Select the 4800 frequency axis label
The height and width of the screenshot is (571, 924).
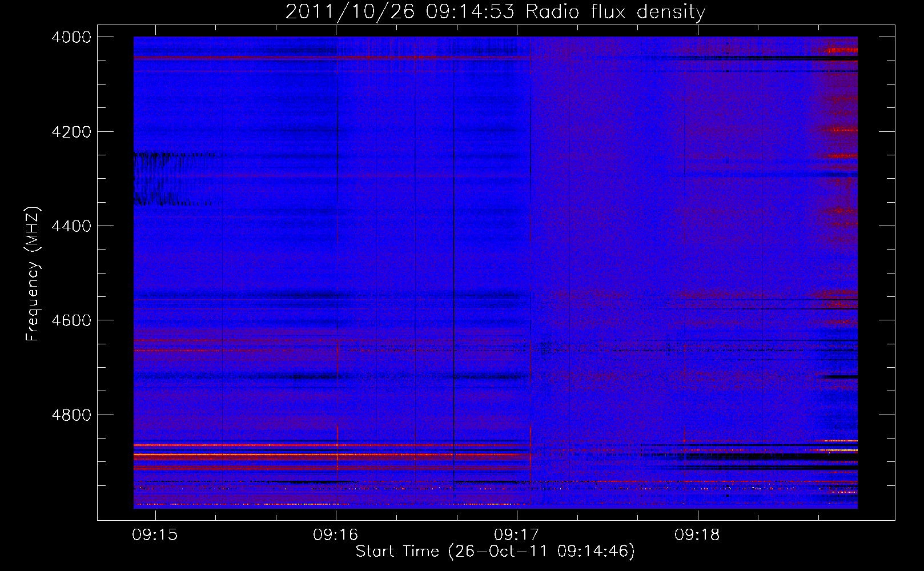pos(71,415)
